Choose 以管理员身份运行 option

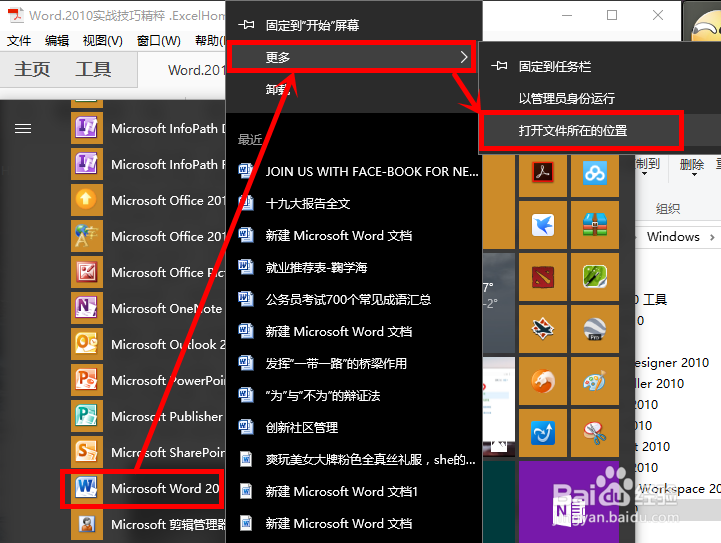coord(600,98)
